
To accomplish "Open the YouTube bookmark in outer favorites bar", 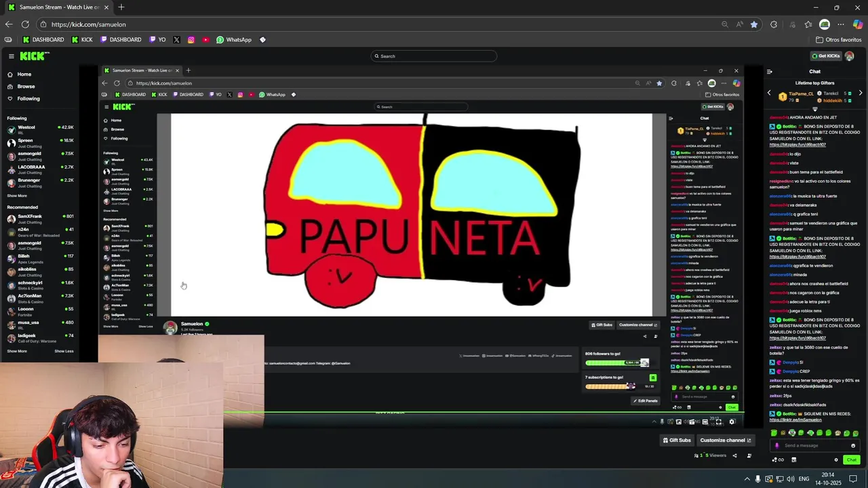I will tap(205, 40).
